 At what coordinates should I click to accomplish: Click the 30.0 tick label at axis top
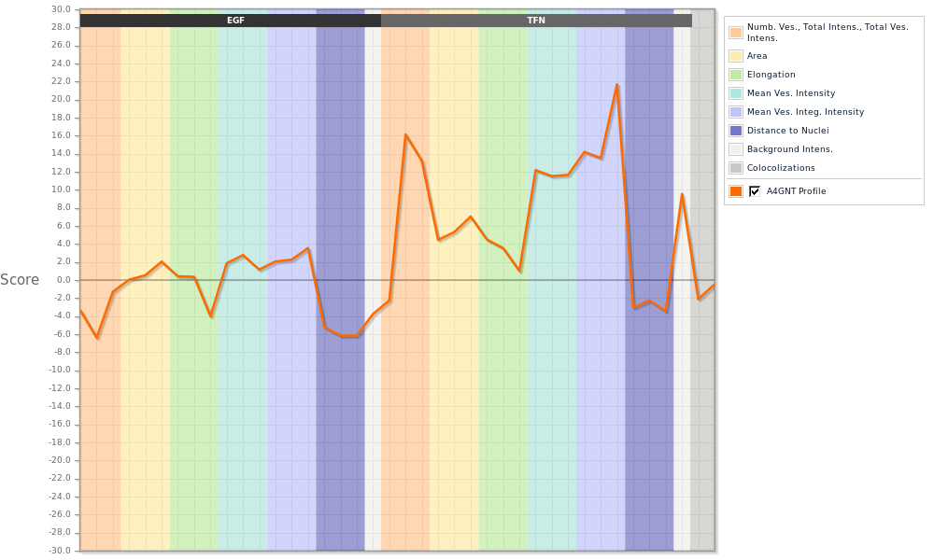(x=61, y=9)
